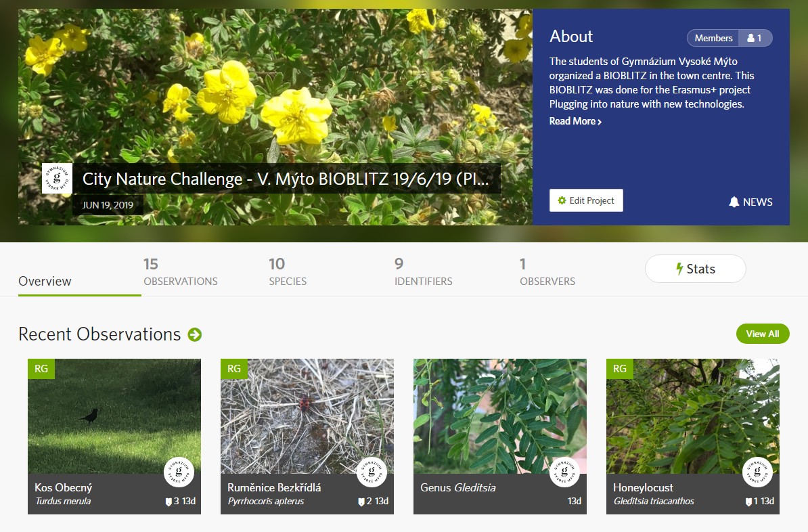Viewport: 808px width, 532px height.
Task: Click the green arrow beside Recent Observations
Action: click(195, 334)
